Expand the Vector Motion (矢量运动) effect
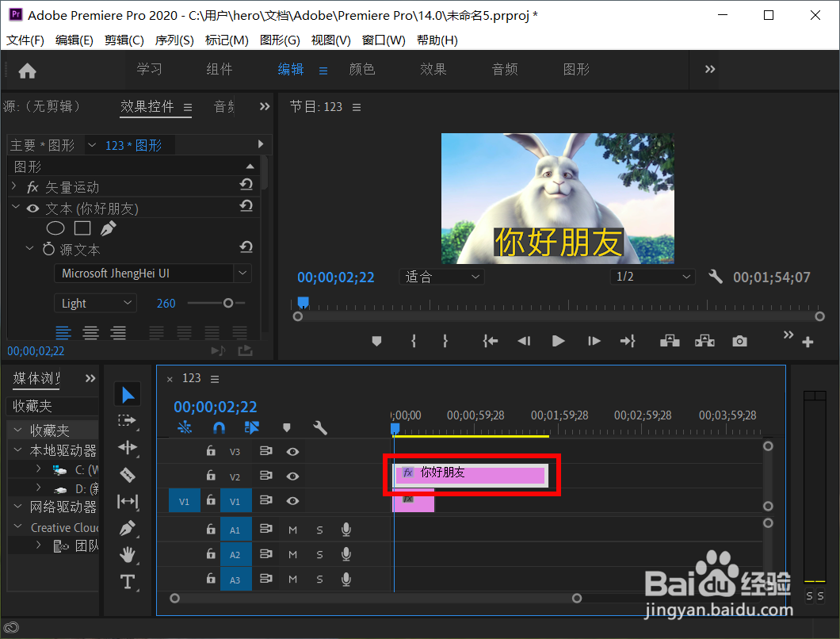840x639 pixels. pyautogui.click(x=14, y=186)
